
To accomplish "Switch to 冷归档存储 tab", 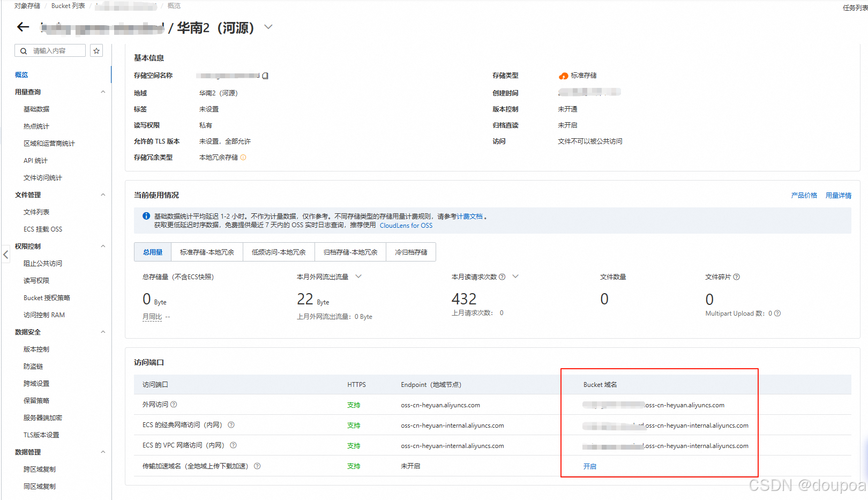I will (411, 252).
